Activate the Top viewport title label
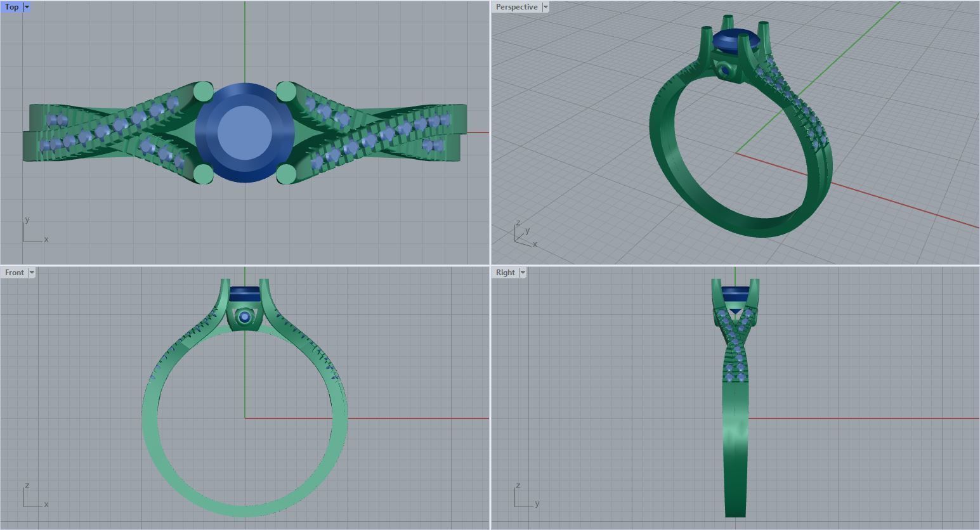The image size is (980, 530). [12, 7]
